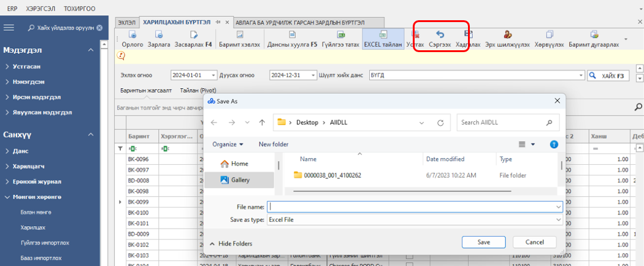Screen dimensions: 644x266
Task: Click the Засварлах F4 edit icon
Action: [x=193, y=35]
